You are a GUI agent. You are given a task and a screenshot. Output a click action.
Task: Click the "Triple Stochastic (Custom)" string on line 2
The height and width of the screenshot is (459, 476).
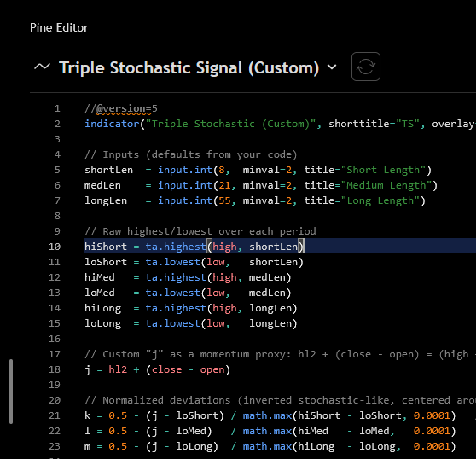230,124
